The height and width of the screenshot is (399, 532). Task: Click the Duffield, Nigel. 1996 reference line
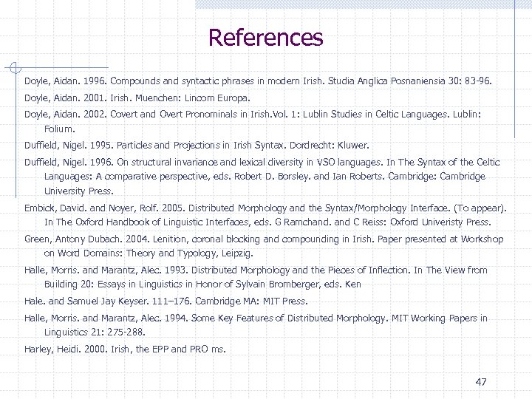point(262,162)
